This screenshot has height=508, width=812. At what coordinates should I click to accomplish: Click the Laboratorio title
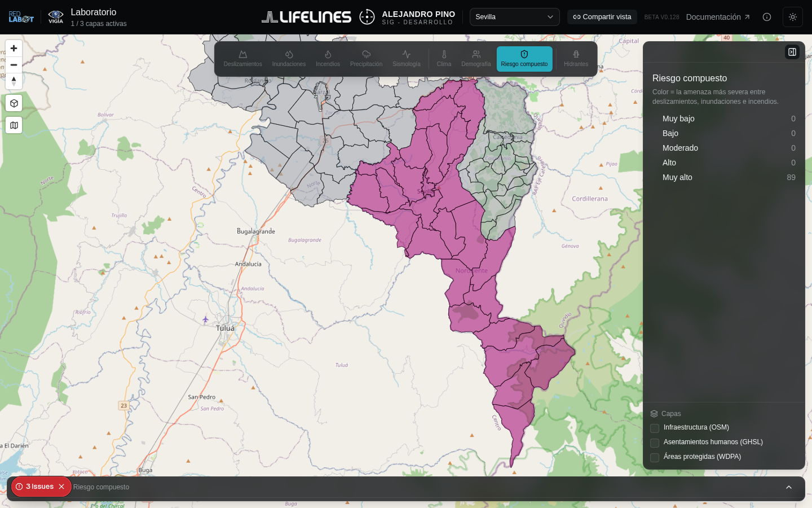pyautogui.click(x=94, y=12)
